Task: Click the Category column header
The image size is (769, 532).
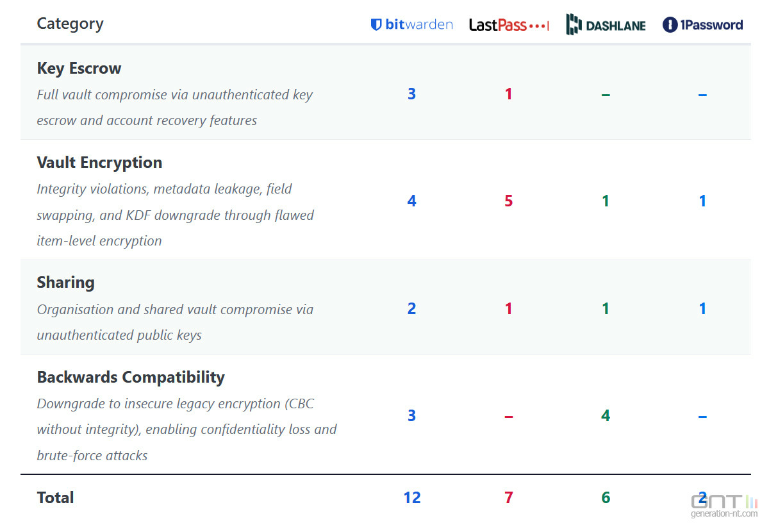Action: tap(70, 24)
